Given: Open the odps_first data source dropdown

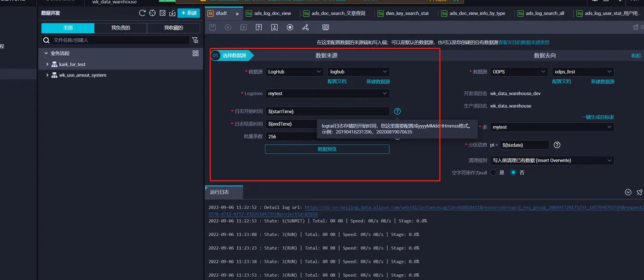Looking at the screenshot, I should [x=583, y=72].
